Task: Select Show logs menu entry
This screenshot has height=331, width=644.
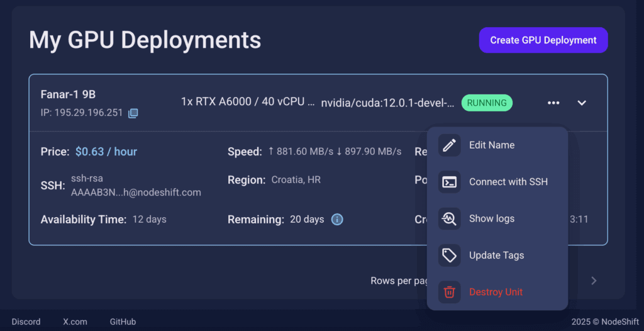Action: pos(497,219)
